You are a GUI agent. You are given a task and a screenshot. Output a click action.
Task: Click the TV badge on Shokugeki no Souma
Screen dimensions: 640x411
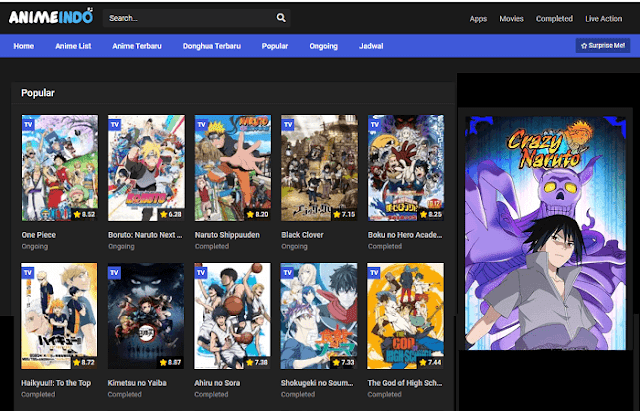point(287,273)
